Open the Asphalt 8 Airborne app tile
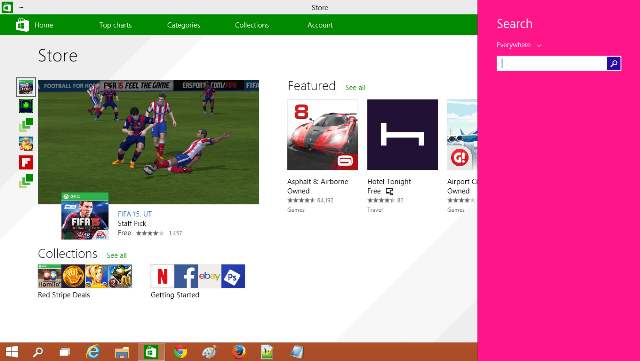The image size is (640, 361). click(322, 134)
